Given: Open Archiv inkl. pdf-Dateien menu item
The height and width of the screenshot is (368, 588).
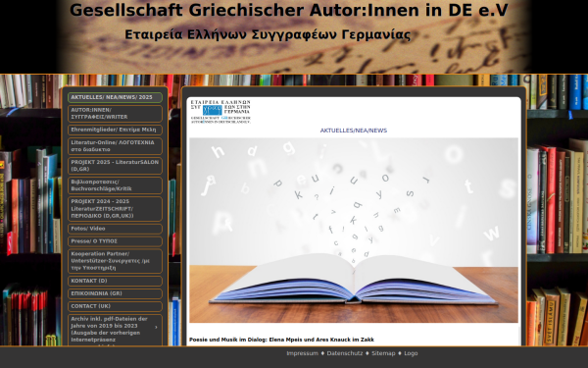Looking at the screenshot, I should click(x=115, y=330).
